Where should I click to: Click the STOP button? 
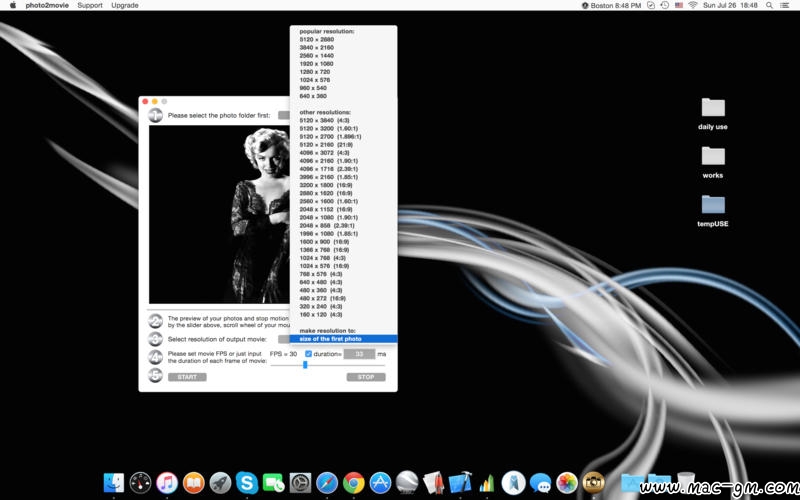pyautogui.click(x=366, y=377)
